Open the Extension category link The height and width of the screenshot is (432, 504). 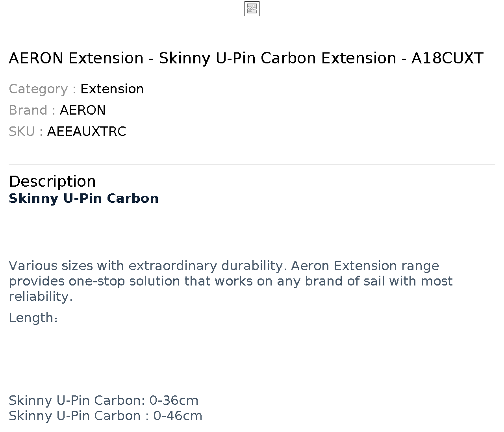coord(112,89)
